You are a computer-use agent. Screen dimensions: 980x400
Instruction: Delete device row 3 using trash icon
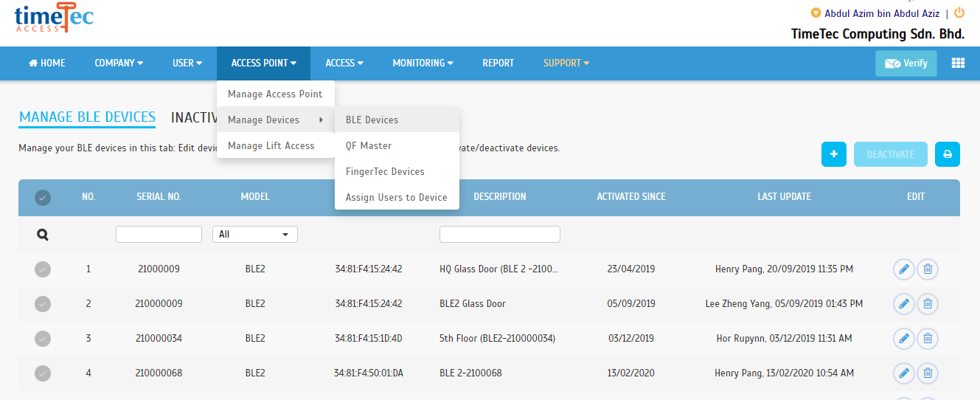point(928,338)
